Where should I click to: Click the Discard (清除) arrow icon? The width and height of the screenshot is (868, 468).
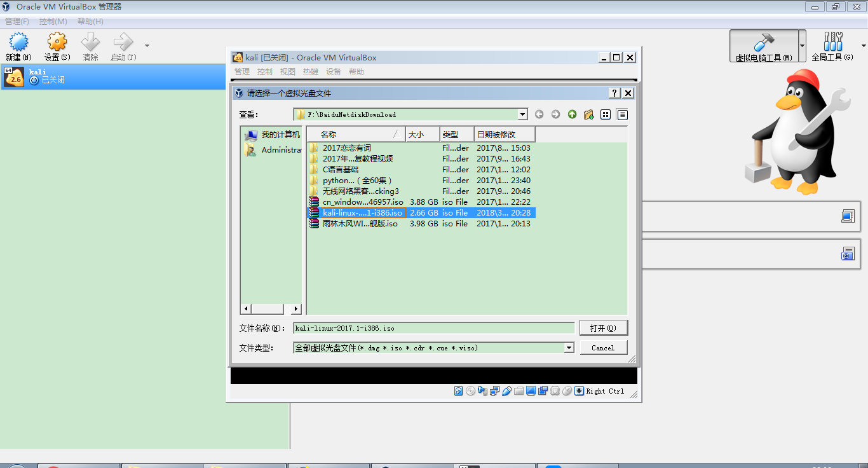pos(91,43)
